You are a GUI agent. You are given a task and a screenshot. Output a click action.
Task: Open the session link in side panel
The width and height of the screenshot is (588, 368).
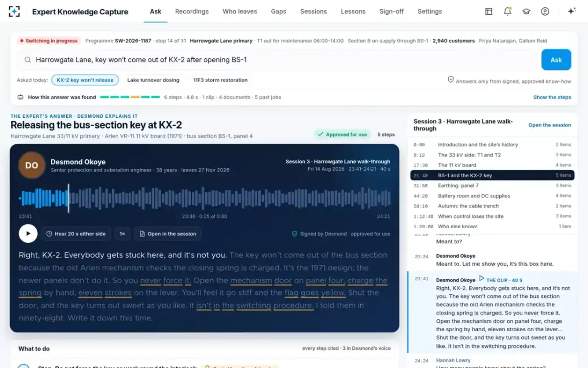pos(550,125)
